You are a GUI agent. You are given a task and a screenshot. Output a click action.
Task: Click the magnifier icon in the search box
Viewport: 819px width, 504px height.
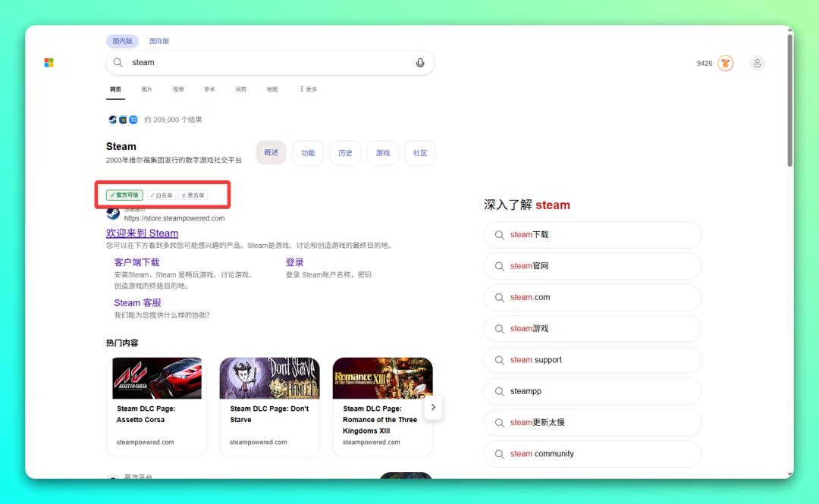[118, 63]
